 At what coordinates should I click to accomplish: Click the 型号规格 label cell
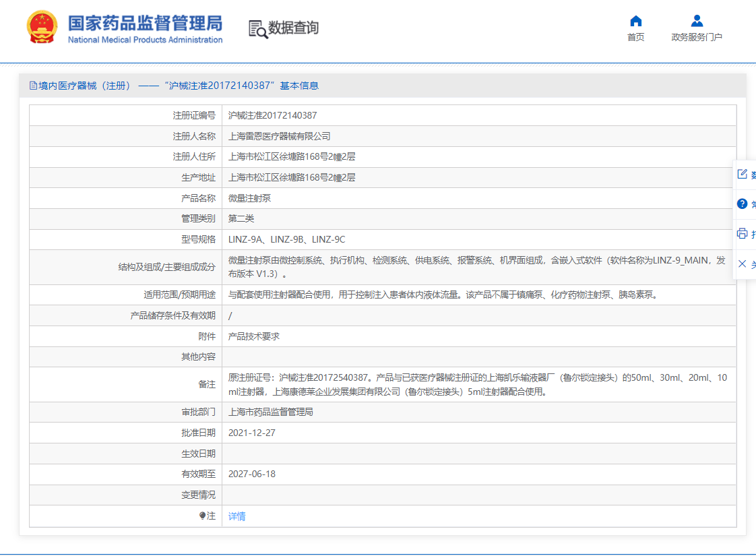click(x=126, y=240)
